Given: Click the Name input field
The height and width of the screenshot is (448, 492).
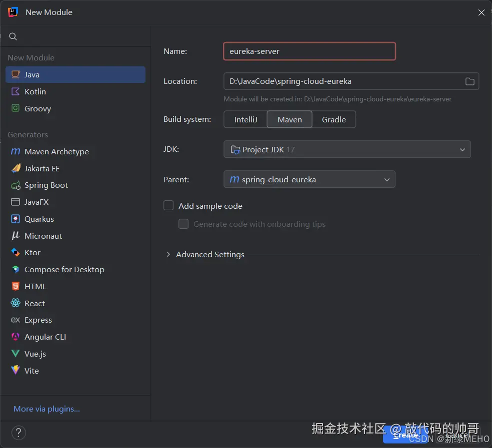Looking at the screenshot, I should pos(309,51).
